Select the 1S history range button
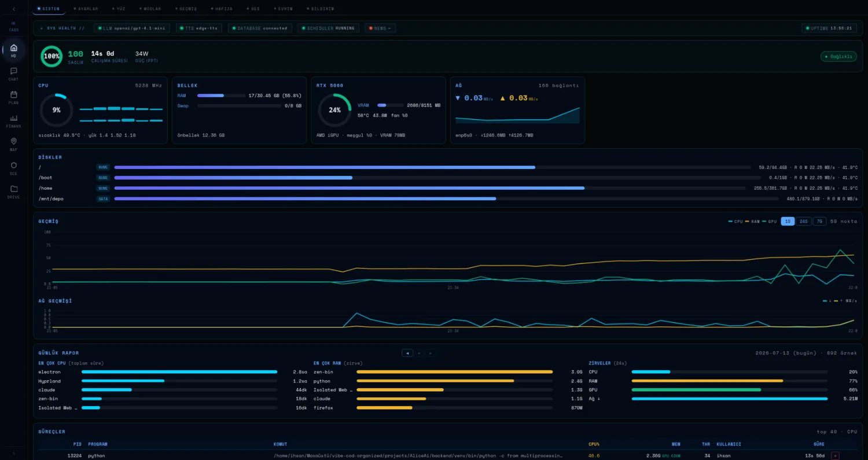The width and height of the screenshot is (868, 460). [x=788, y=221]
